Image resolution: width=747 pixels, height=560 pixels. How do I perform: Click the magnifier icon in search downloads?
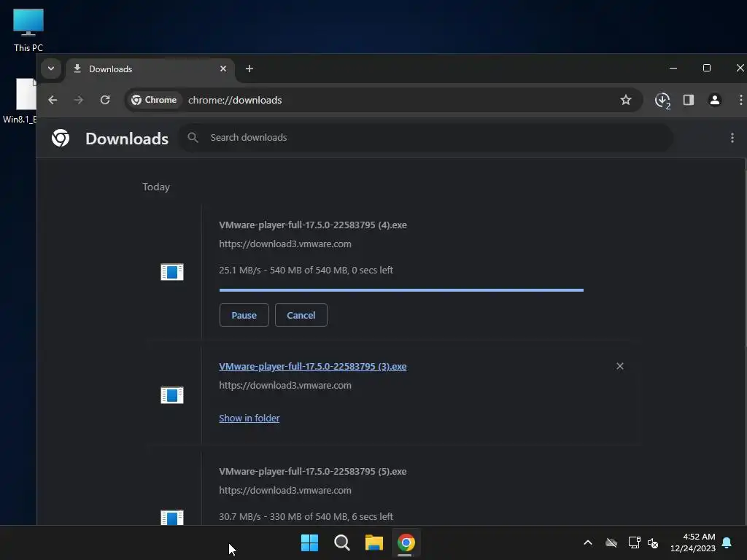[x=193, y=138]
